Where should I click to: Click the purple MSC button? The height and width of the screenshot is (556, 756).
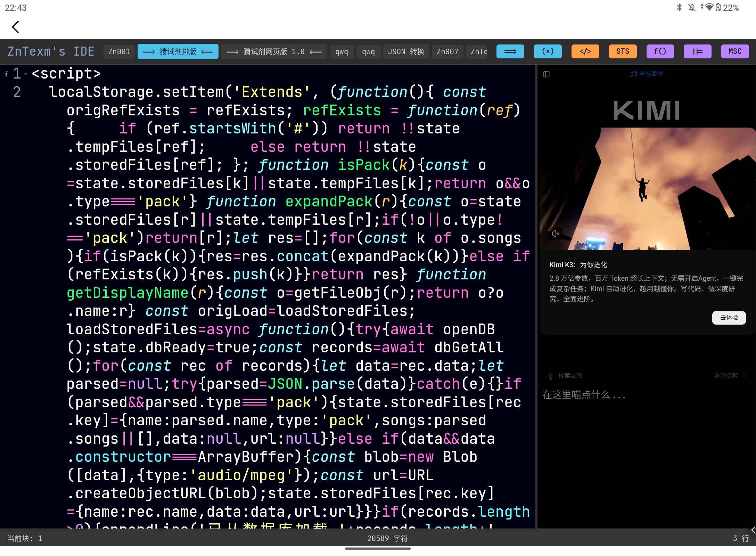click(x=735, y=51)
